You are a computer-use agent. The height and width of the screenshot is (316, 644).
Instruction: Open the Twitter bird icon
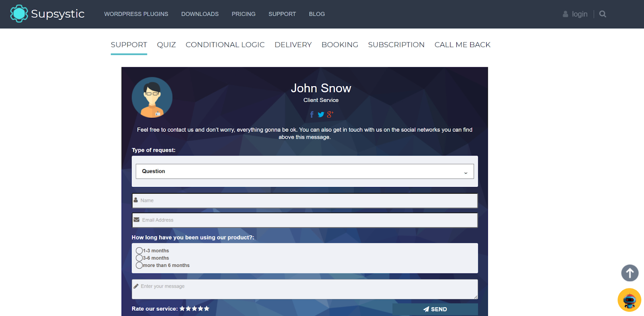coord(321,115)
